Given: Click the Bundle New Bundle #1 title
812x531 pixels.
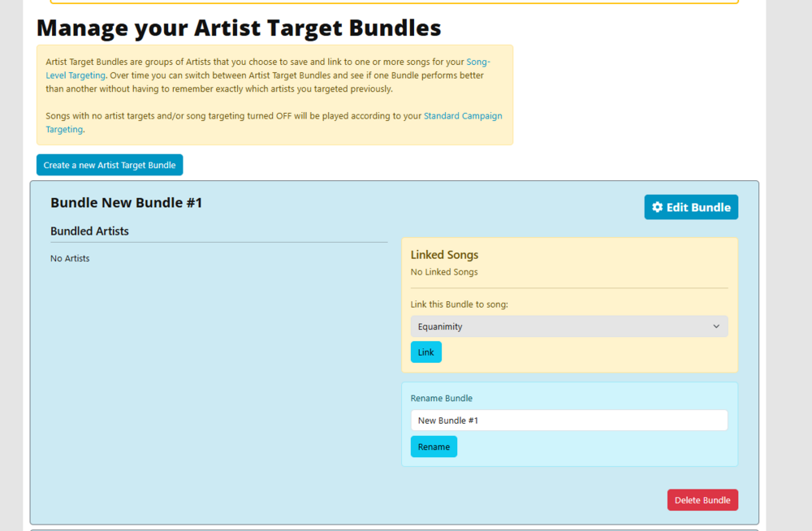Looking at the screenshot, I should point(126,202).
